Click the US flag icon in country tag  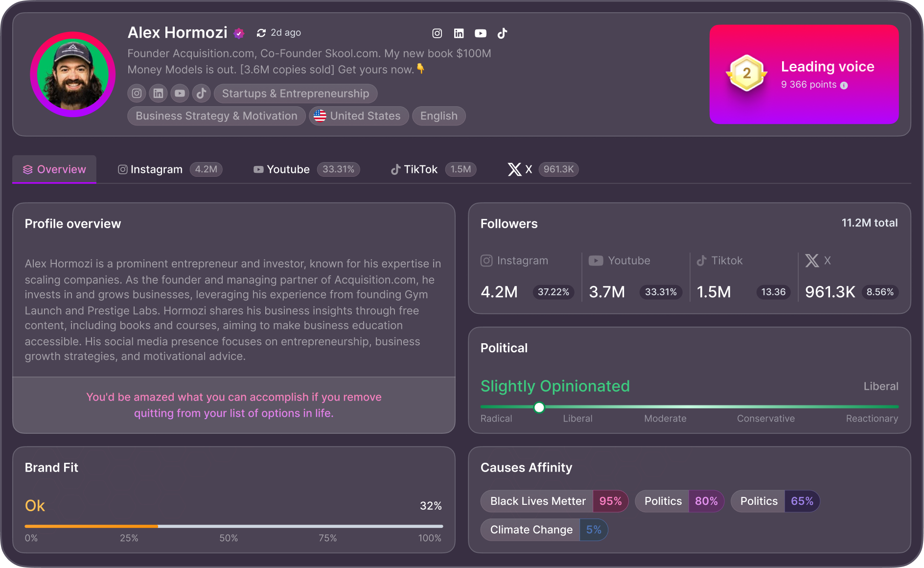(320, 116)
